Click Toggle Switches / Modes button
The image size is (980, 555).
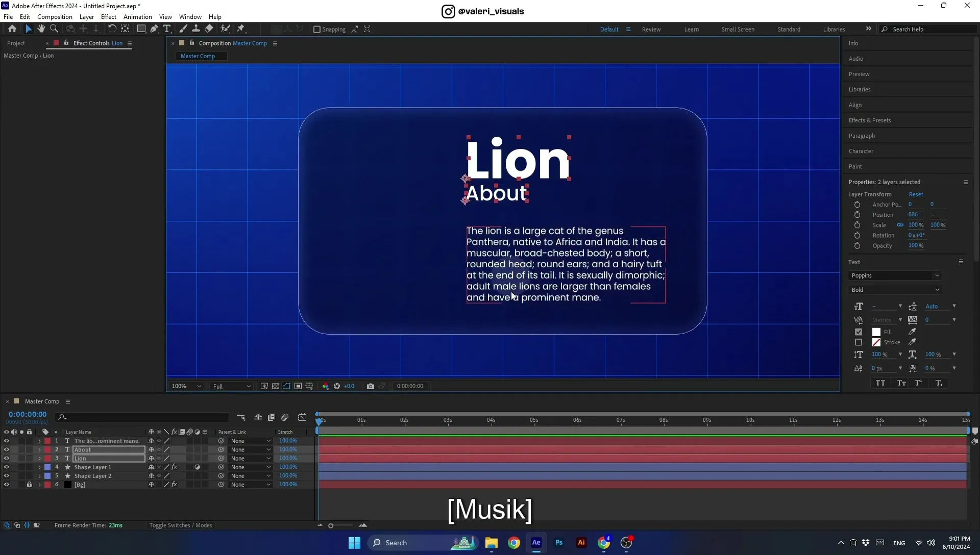181,525
